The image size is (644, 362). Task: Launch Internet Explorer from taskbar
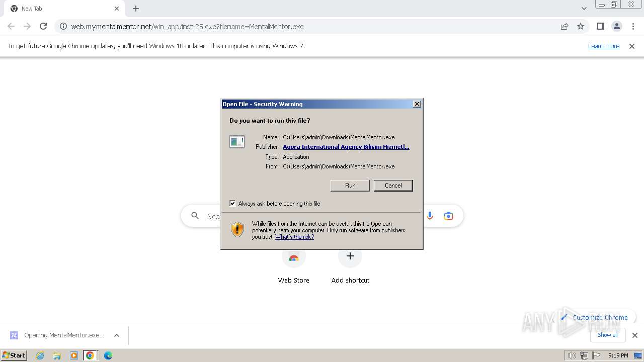coord(40,355)
